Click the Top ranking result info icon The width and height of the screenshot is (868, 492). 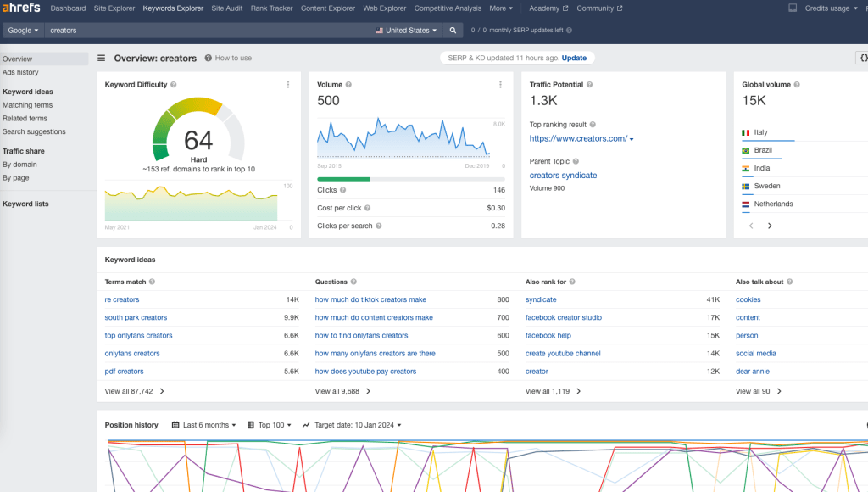(x=593, y=125)
